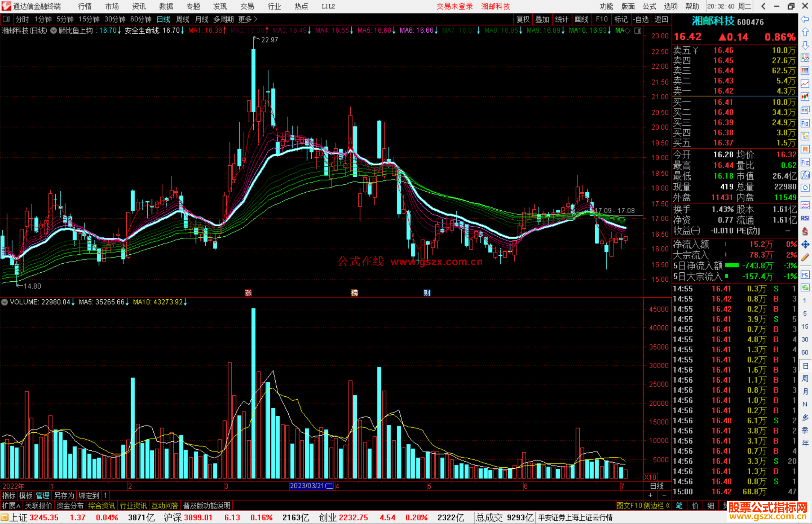Click the highlighted 2023/03/21 date marker
Screen dimensions: 812x524
[311, 486]
